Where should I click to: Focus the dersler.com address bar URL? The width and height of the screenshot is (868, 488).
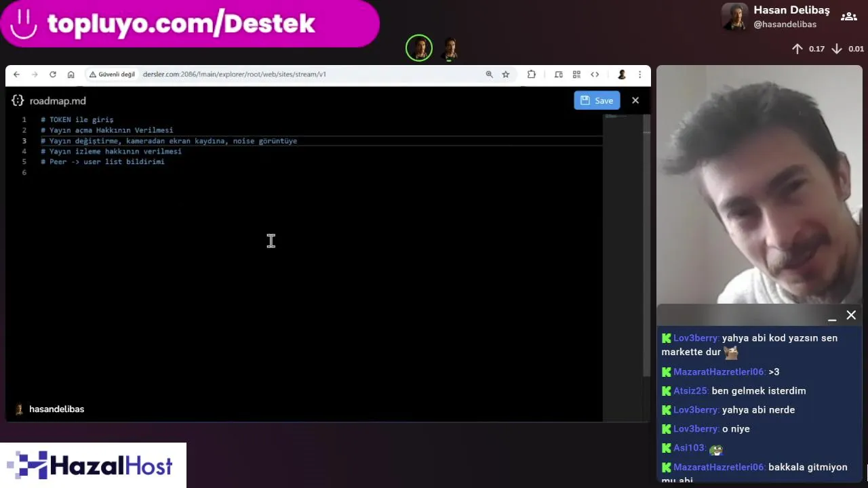[x=235, y=75]
